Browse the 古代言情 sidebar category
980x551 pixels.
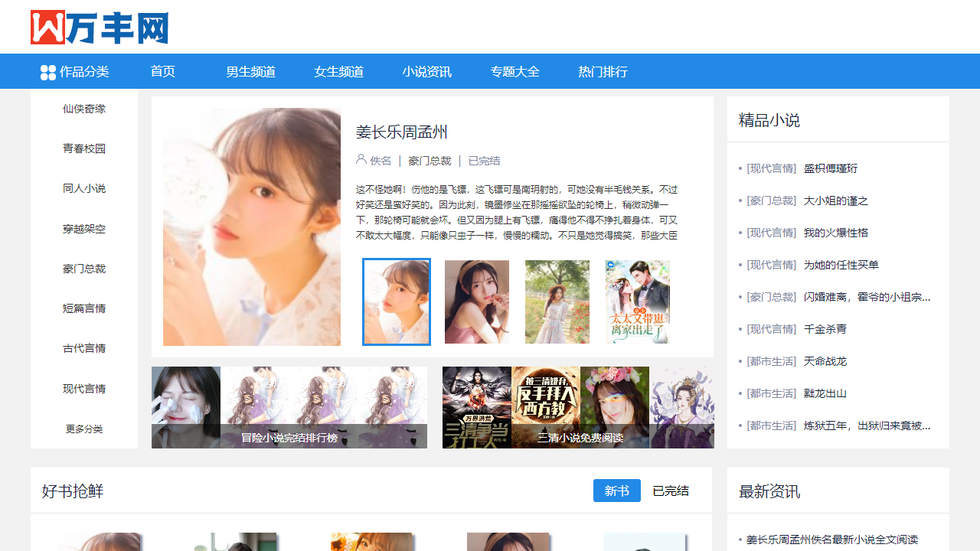pyautogui.click(x=84, y=348)
